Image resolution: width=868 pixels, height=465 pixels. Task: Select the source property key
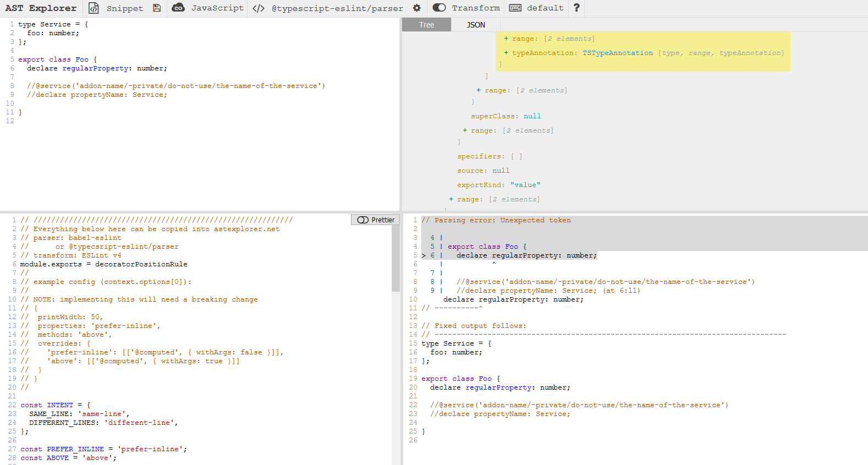point(470,171)
